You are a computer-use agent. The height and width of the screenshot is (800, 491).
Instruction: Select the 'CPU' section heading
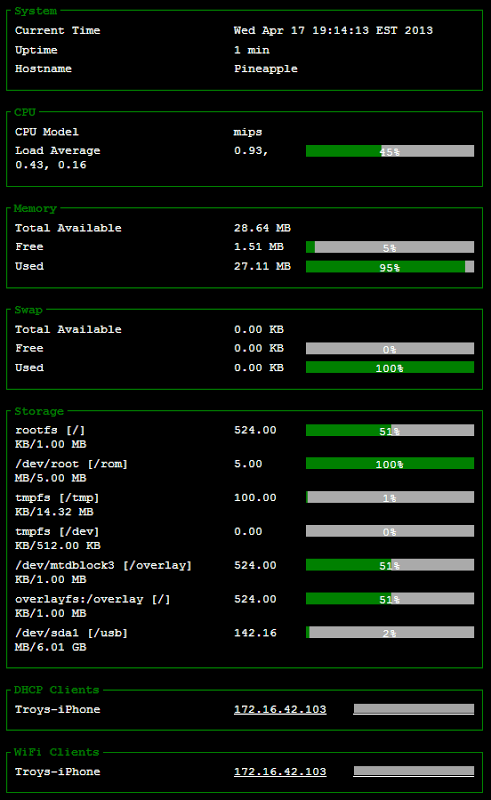25,112
